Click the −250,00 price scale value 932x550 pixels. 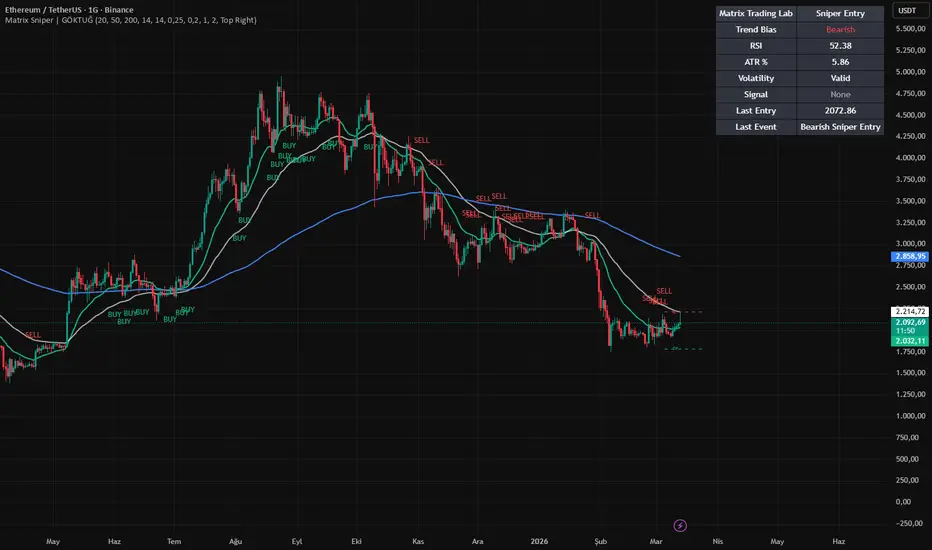(x=909, y=523)
